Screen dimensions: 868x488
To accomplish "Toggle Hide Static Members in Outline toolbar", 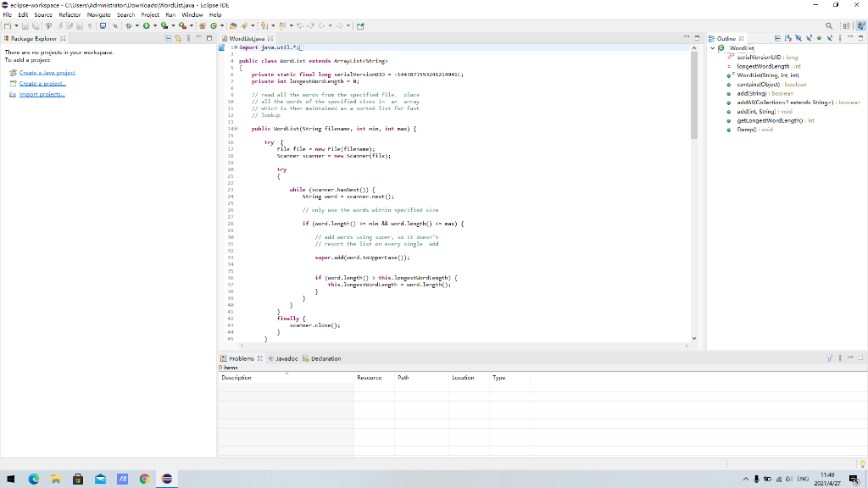I will click(x=809, y=39).
